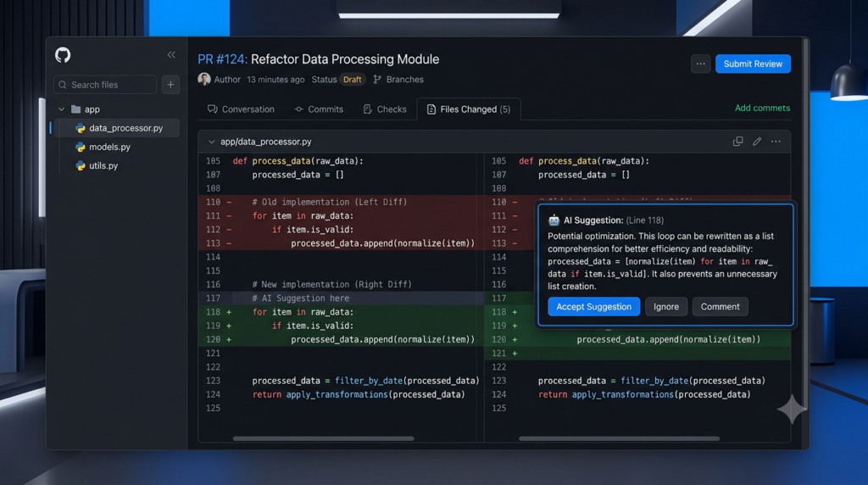Open the file header three-dot menu
This screenshot has width=868, height=485.
point(776,142)
